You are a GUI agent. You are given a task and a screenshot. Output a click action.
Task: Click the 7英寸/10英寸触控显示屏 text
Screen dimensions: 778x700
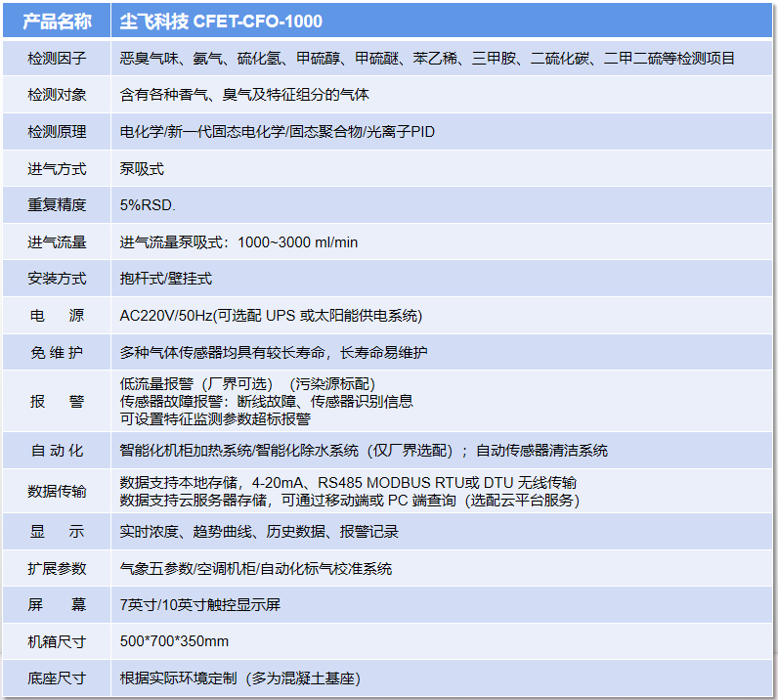(x=200, y=605)
